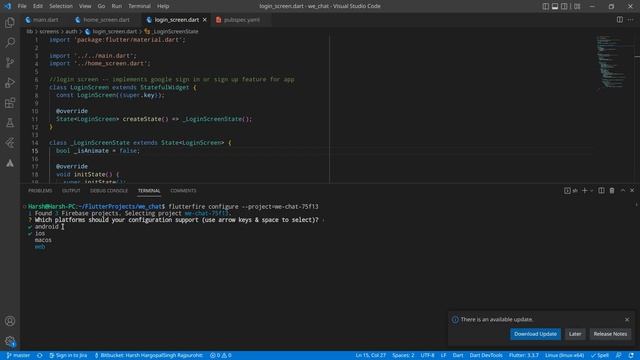The height and width of the screenshot is (360, 640).
Task: Split the terminal pane
Action: point(601,191)
